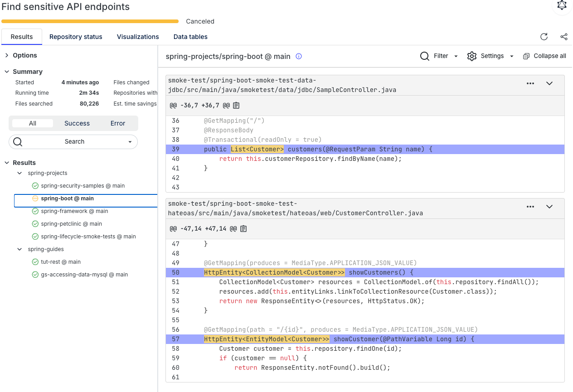Select the All filter toggle
The image size is (573, 392).
click(x=33, y=123)
